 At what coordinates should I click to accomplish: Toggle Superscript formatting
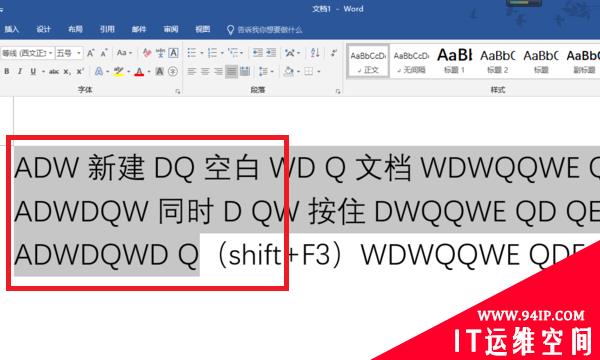tap(80, 72)
